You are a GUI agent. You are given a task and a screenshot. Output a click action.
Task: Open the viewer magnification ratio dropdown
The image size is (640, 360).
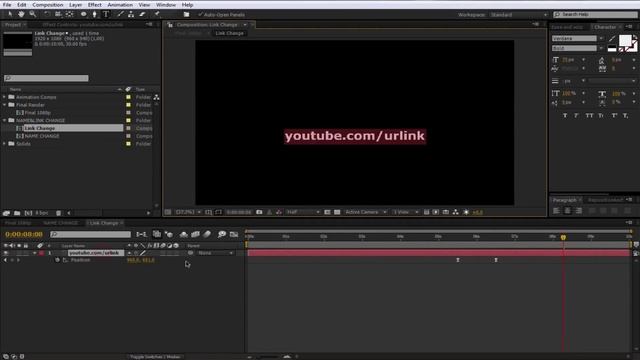pyautogui.click(x=188, y=212)
